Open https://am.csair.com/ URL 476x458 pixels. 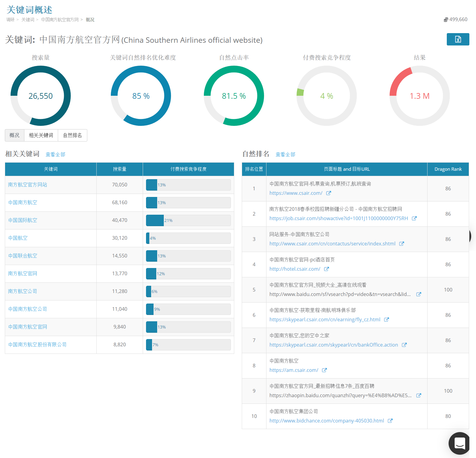point(294,370)
